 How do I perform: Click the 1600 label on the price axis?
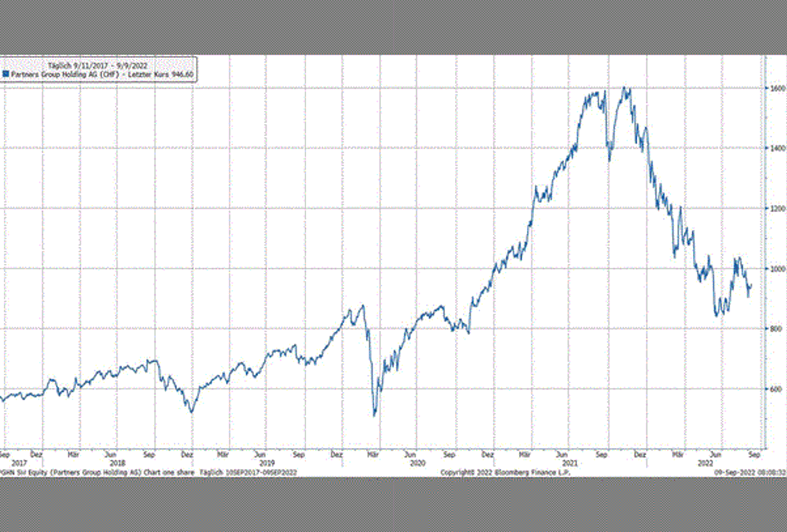click(777, 88)
